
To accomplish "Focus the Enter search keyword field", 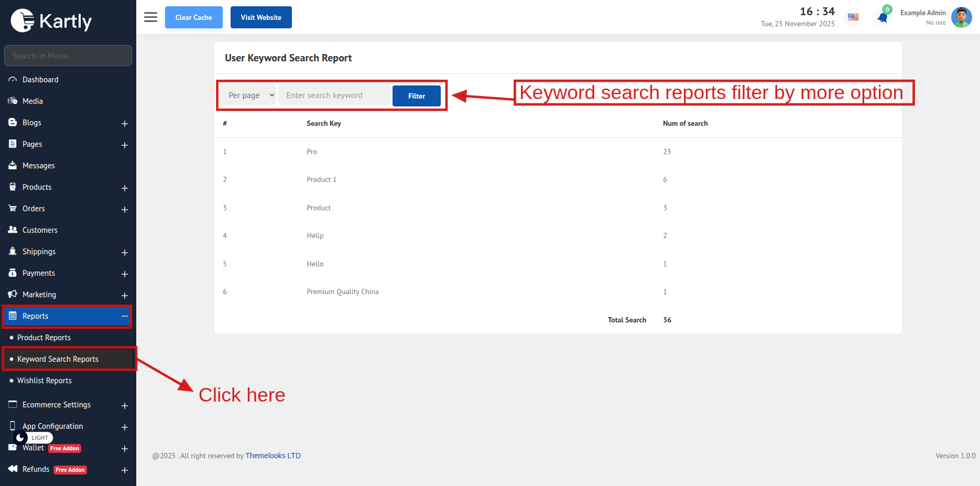I will click(334, 95).
